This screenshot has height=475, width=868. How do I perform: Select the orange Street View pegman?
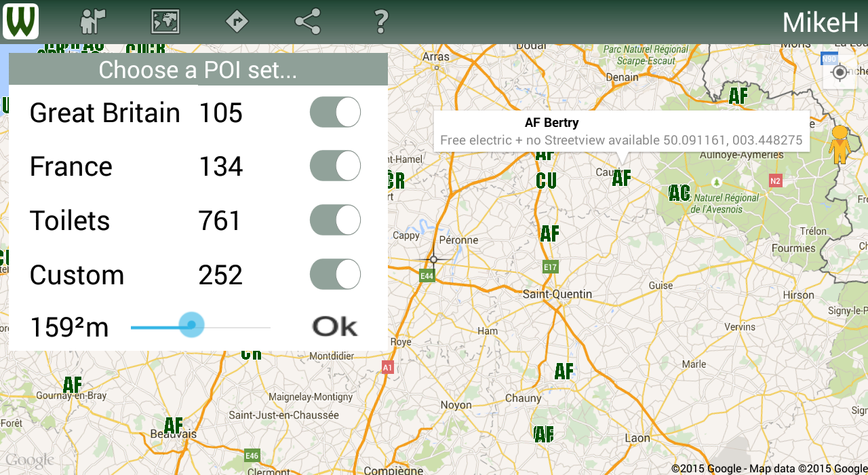(x=840, y=144)
